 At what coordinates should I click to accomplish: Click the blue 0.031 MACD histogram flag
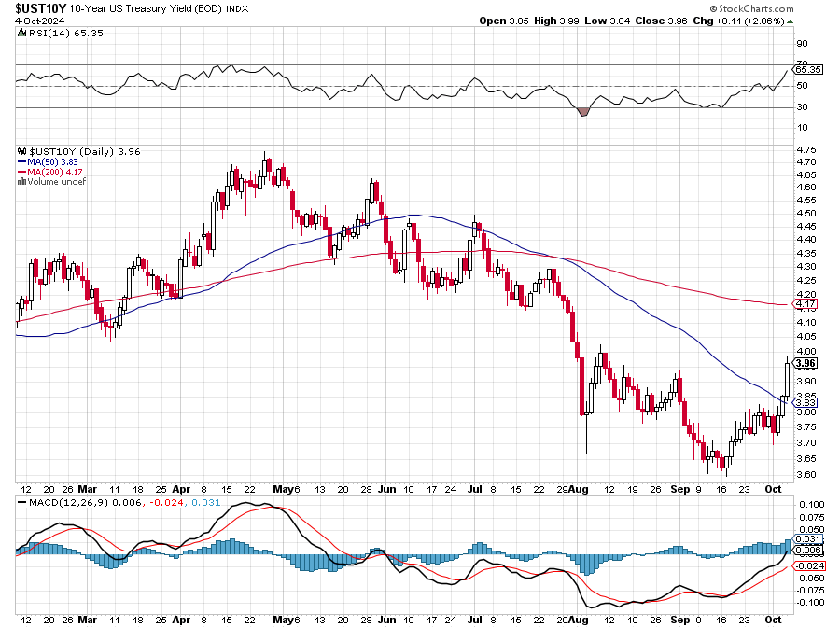coord(808,539)
